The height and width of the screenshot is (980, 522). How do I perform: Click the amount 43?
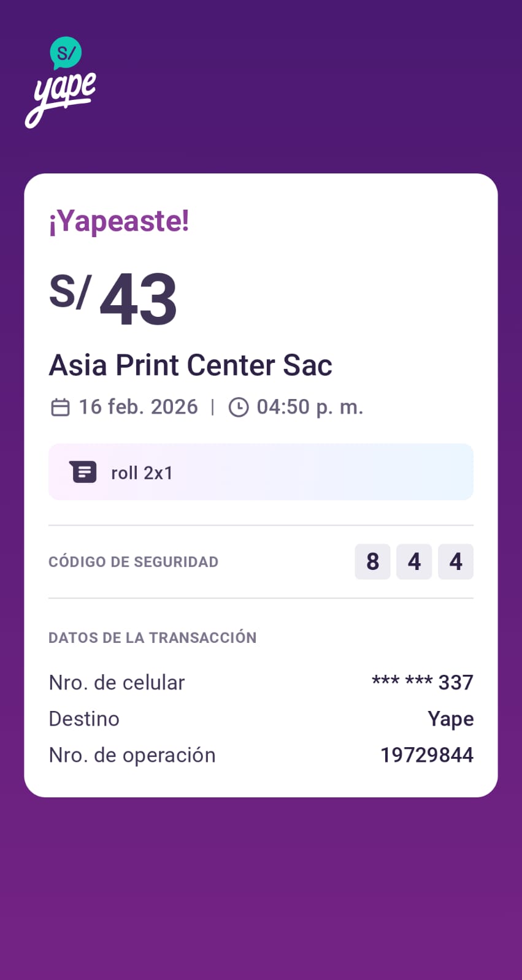pyautogui.click(x=139, y=300)
